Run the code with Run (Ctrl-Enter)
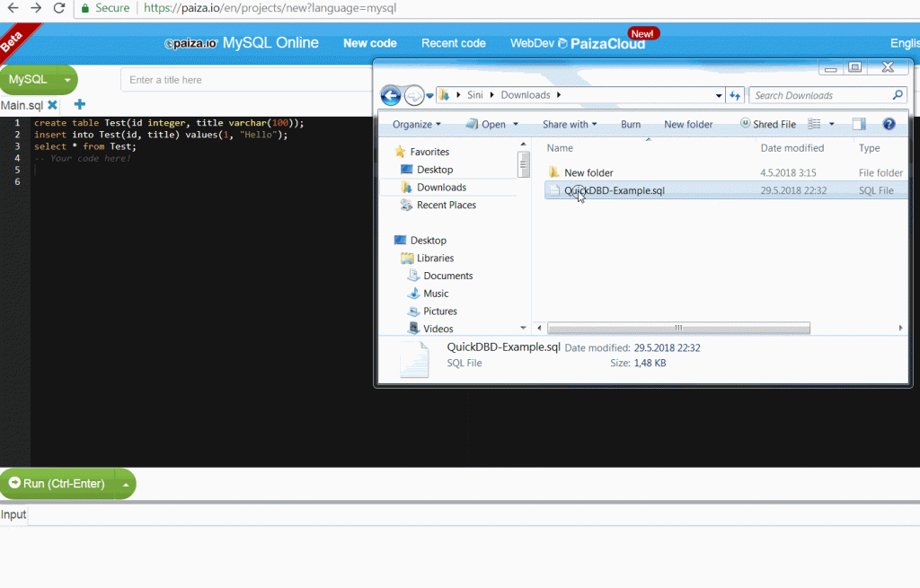Screen dimensions: 920x588 58,483
